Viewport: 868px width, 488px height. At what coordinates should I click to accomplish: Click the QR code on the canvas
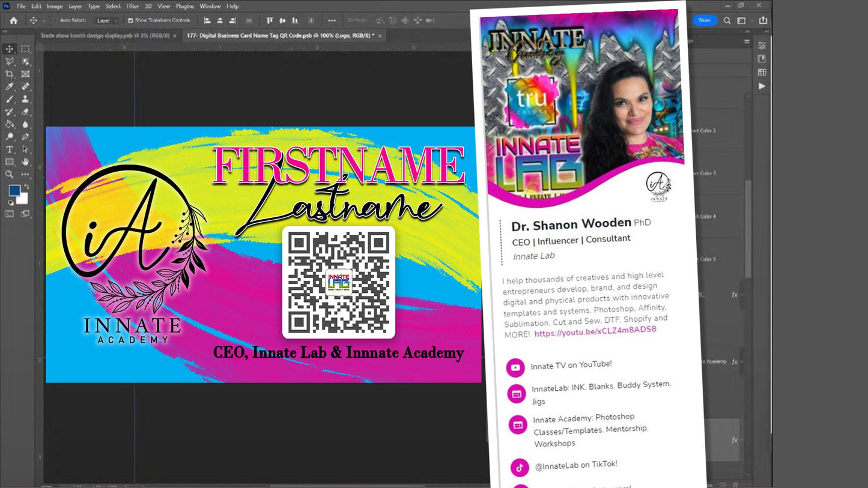(339, 282)
